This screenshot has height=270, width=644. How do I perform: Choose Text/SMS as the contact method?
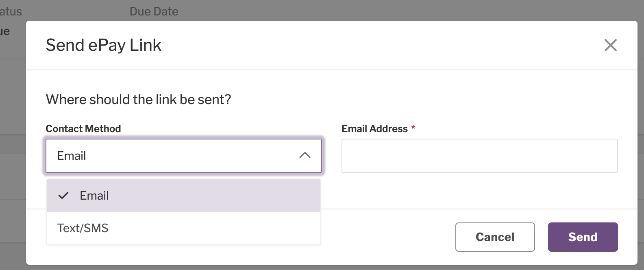(184, 228)
